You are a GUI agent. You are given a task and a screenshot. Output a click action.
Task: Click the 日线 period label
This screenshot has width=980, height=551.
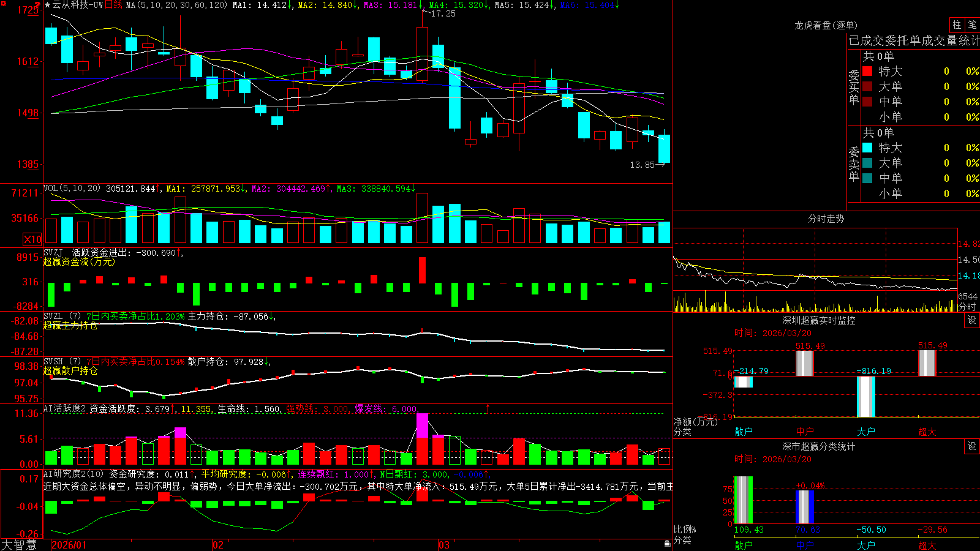[x=114, y=5]
